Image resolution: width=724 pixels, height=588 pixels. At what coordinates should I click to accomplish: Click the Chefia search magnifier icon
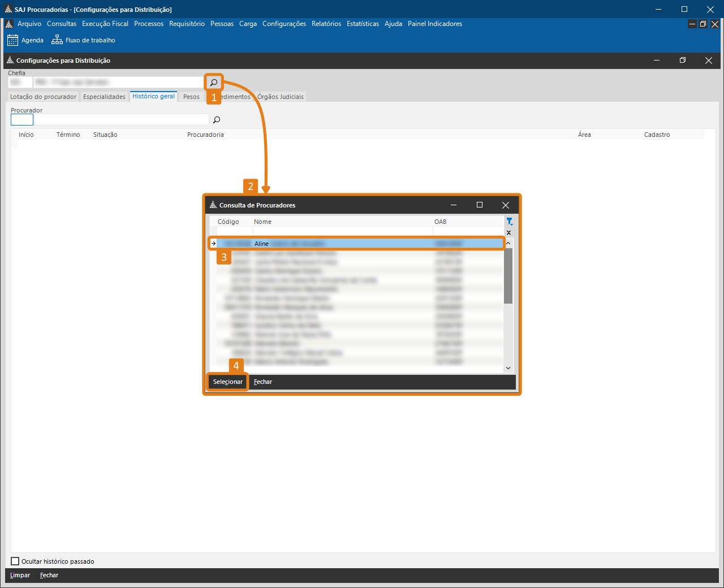coord(214,83)
